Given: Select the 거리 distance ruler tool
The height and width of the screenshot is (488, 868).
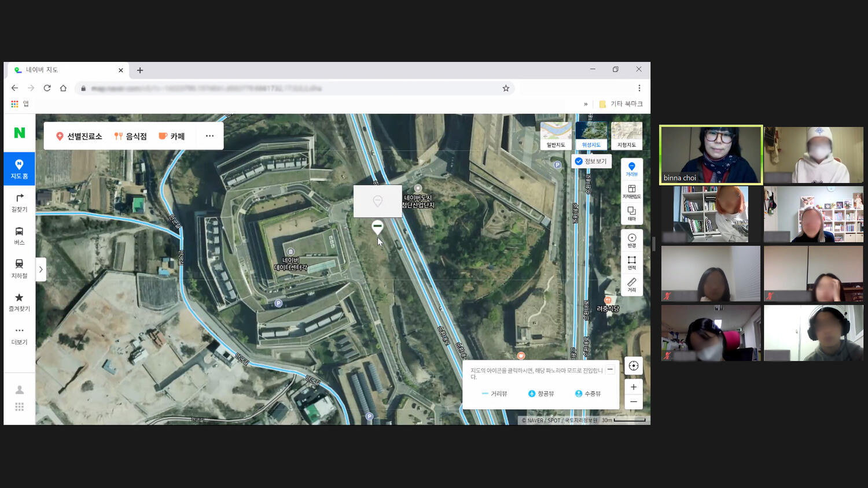Looking at the screenshot, I should pos(632,285).
